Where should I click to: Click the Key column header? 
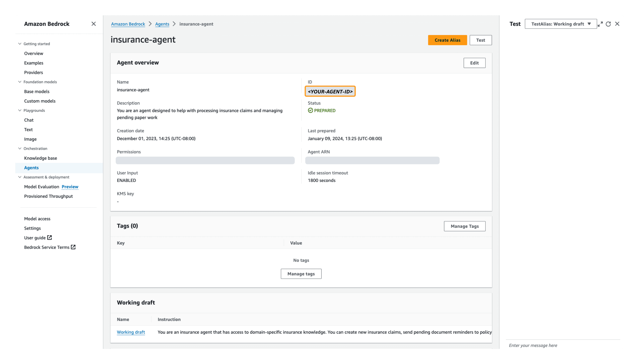[x=120, y=243]
